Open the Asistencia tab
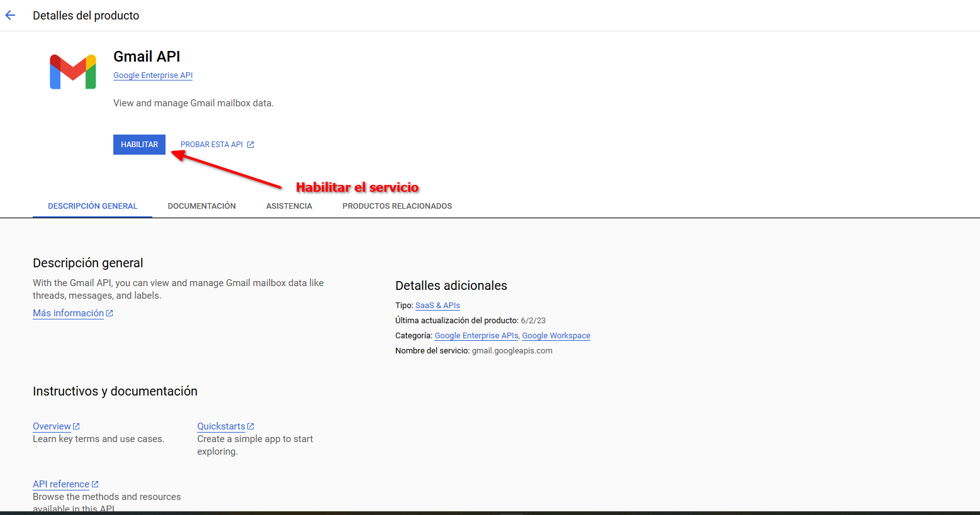The height and width of the screenshot is (515, 980). [289, 206]
